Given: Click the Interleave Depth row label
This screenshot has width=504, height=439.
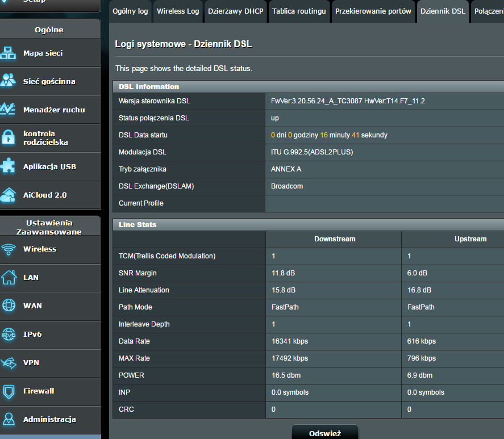Looking at the screenshot, I should point(144,324).
